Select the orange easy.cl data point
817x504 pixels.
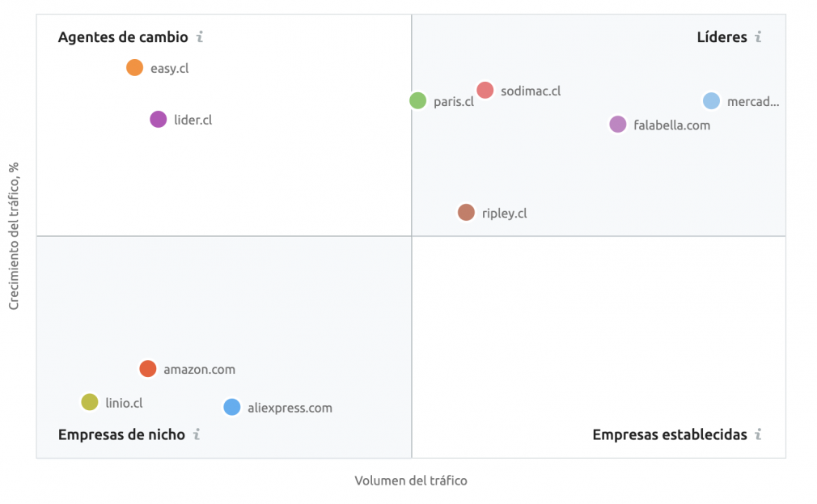tap(134, 68)
